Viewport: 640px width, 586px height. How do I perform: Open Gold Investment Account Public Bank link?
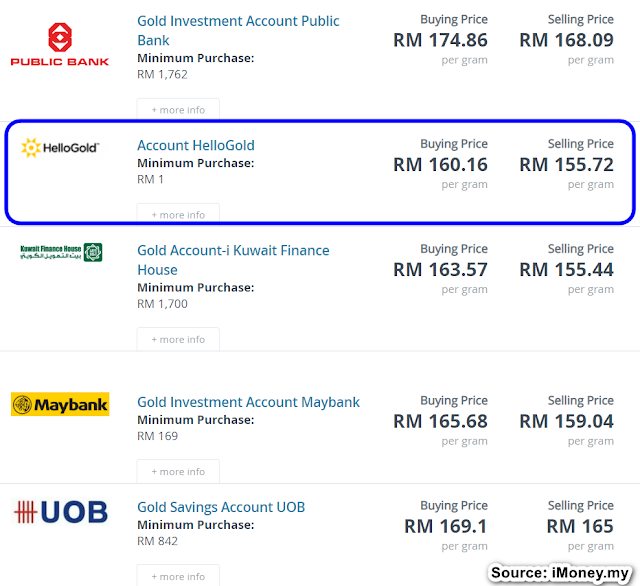(x=238, y=31)
